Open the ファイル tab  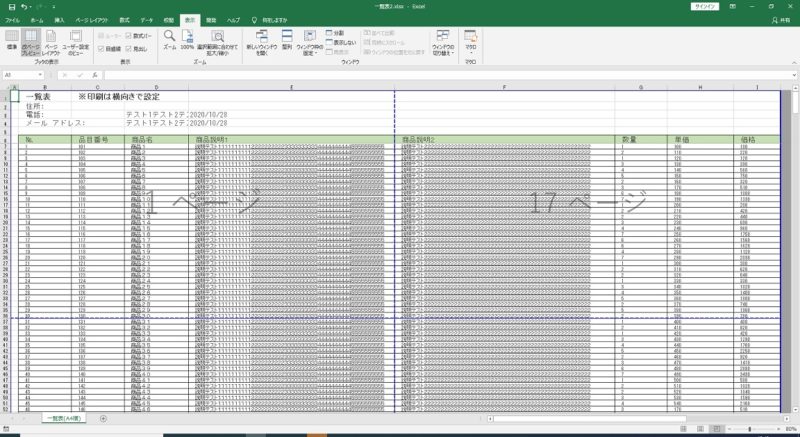[x=12, y=20]
